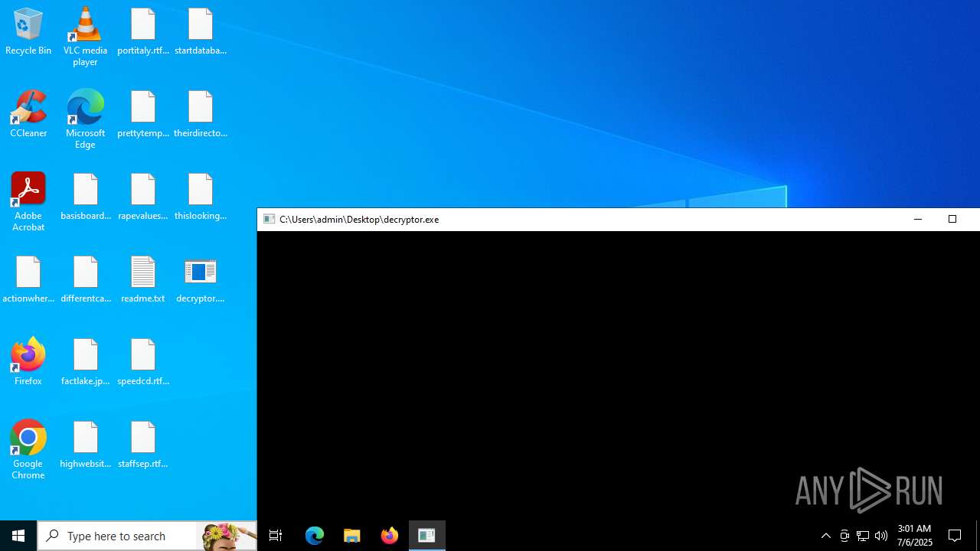Select the differentca... file icon
Image resolution: width=980 pixels, height=551 pixels.
click(x=86, y=280)
